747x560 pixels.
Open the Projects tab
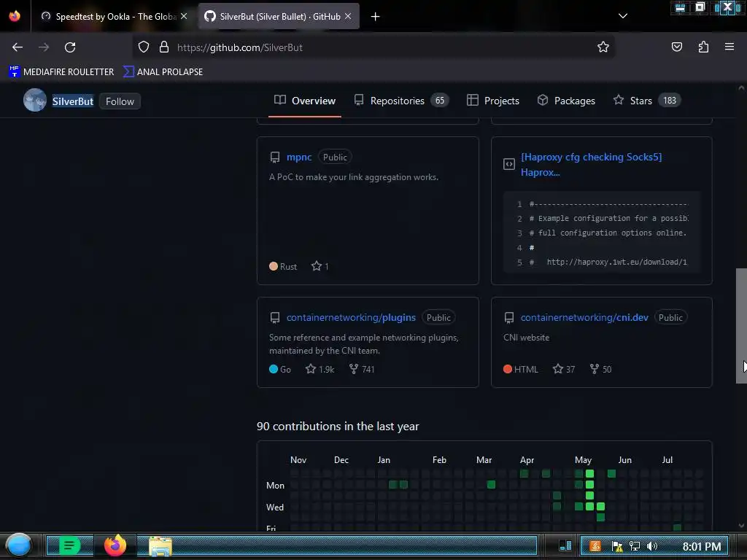coord(493,101)
